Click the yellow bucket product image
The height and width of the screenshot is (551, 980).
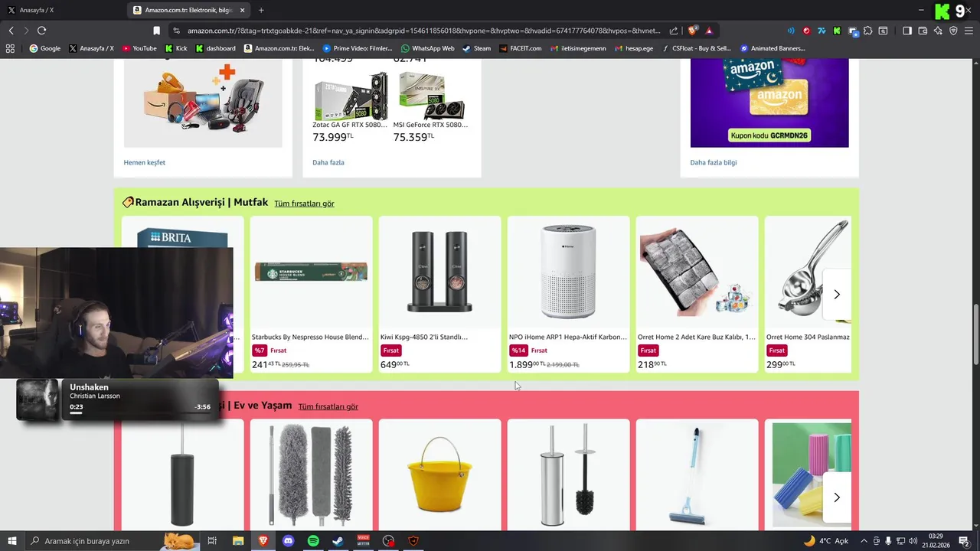[439, 474]
